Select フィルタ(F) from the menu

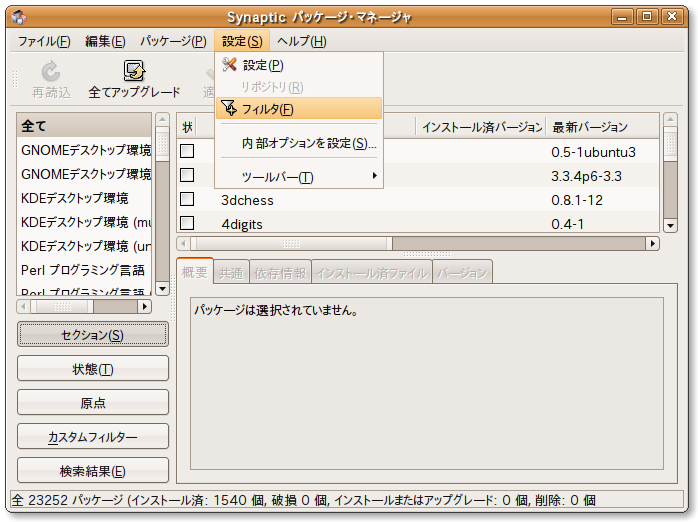coord(299,109)
